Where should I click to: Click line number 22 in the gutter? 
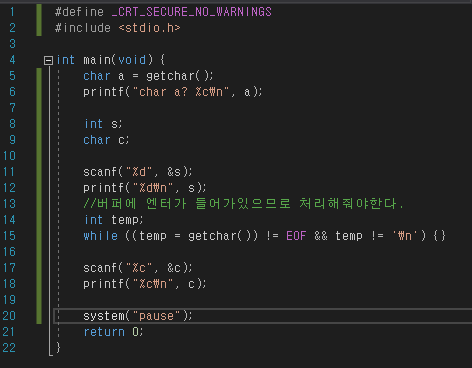(9, 348)
